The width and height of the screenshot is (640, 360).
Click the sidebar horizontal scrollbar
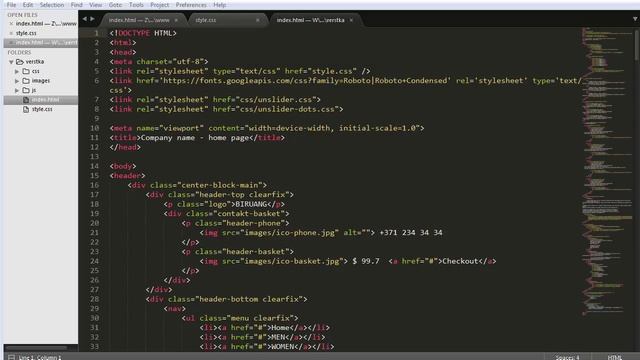tap(35, 348)
